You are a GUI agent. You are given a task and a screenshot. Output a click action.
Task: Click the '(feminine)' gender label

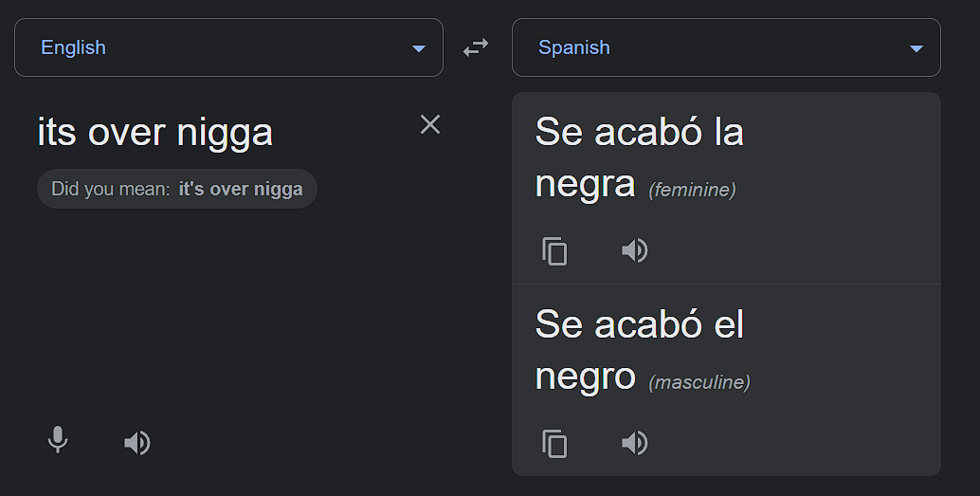pyautogui.click(x=692, y=191)
